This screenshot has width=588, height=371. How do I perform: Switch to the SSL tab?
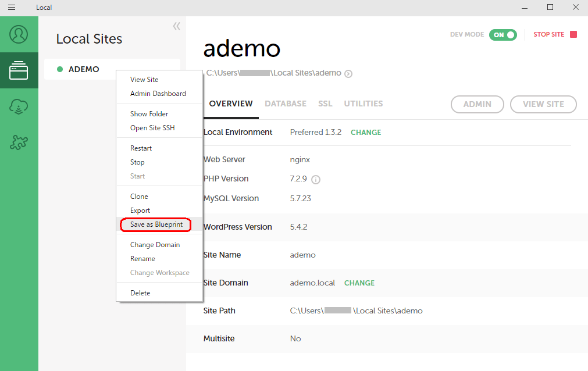pos(325,104)
